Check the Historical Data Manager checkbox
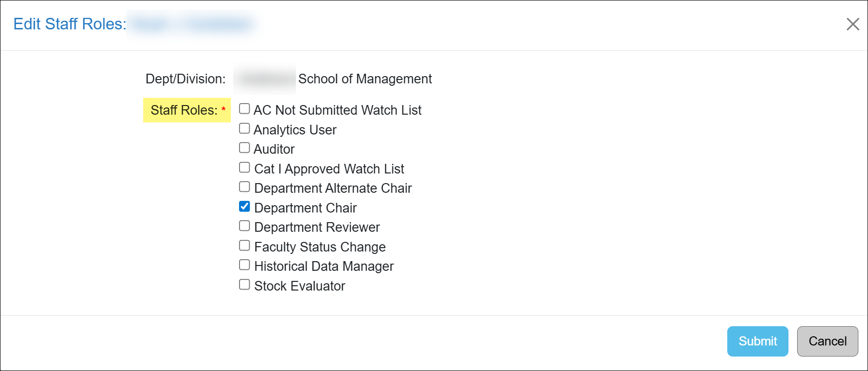 click(x=244, y=265)
